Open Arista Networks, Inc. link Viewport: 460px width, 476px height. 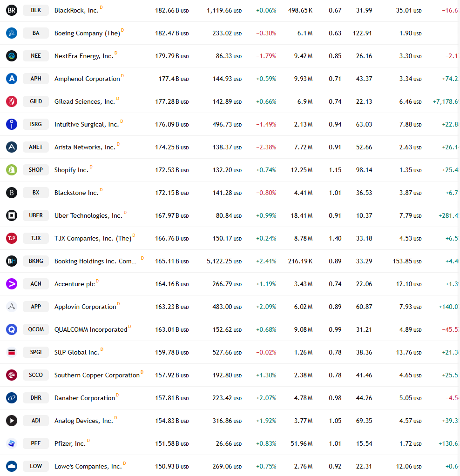pos(85,147)
